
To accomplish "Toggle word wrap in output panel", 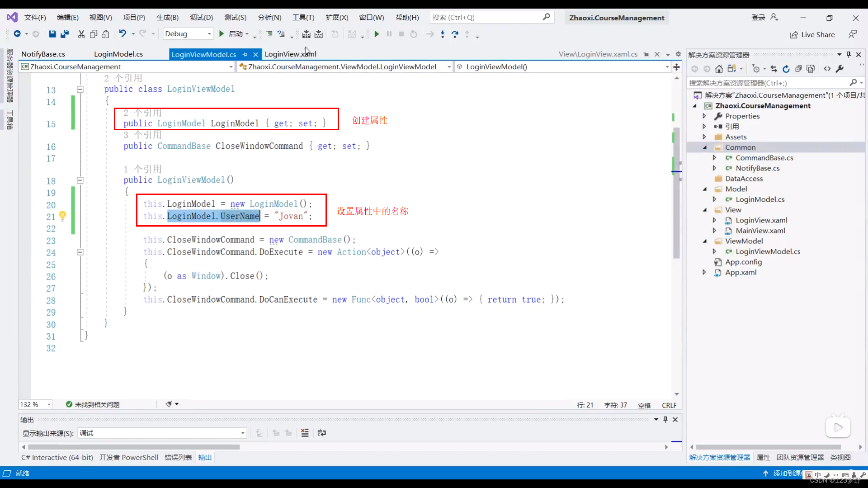I will tap(321, 433).
